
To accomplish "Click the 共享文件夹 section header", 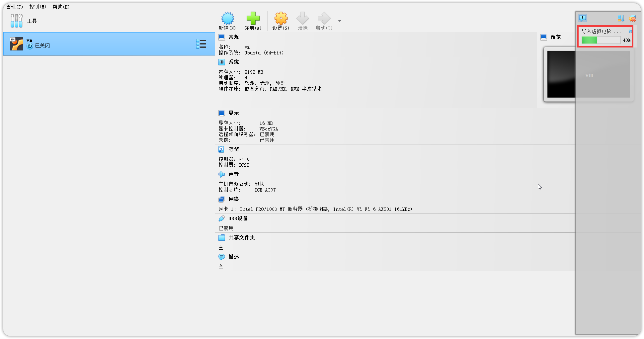I will tap(242, 237).
